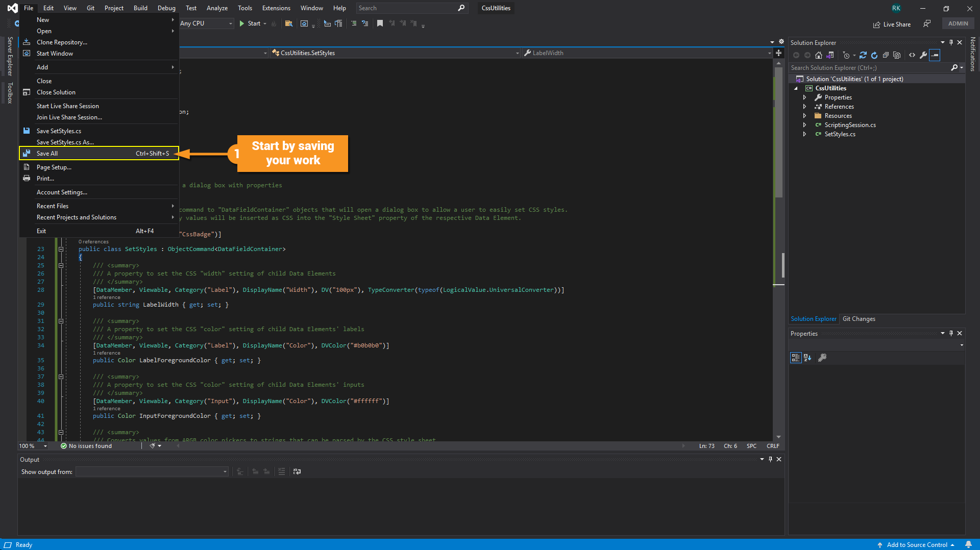Screen dimensions: 980x550
Task: Toggle Preview Selected Items in Solution Explorer
Action: pos(935,55)
